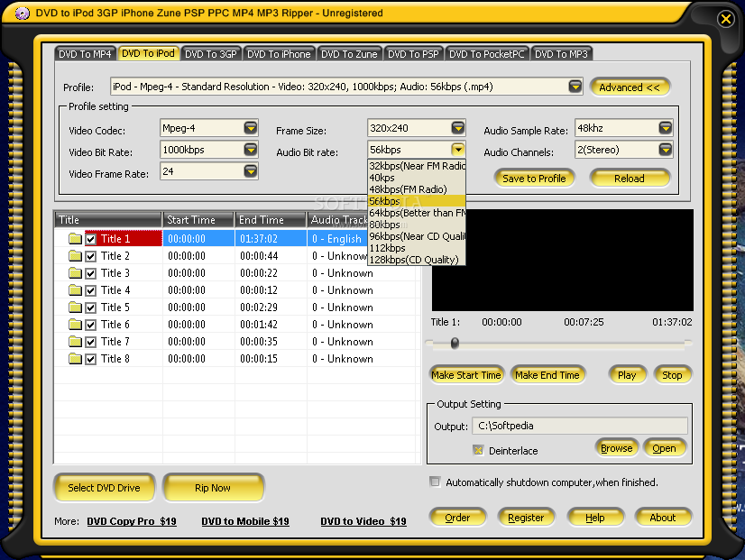Image resolution: width=745 pixels, height=560 pixels.
Task: Click the Rip Now button
Action: [x=213, y=488]
